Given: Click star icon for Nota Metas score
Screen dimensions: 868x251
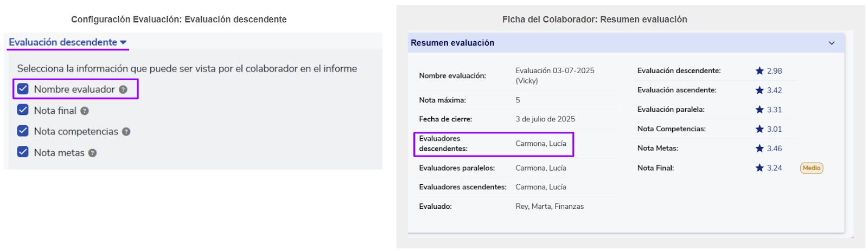Looking at the screenshot, I should click(x=759, y=148).
